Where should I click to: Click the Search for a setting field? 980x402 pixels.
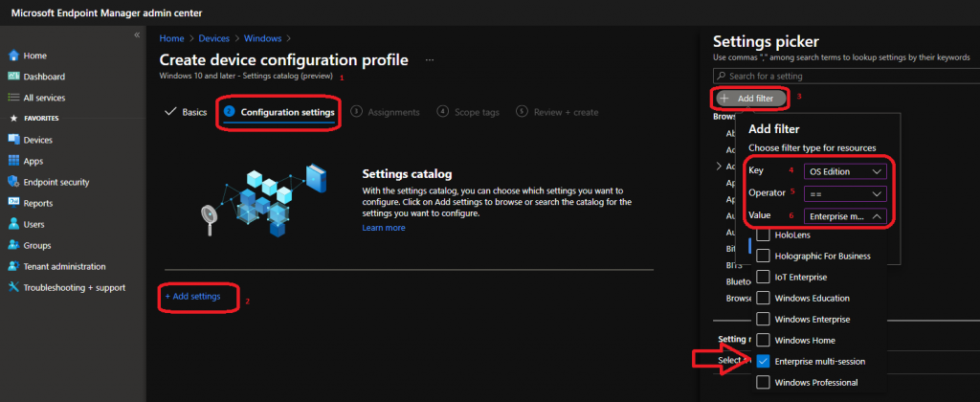point(846,77)
